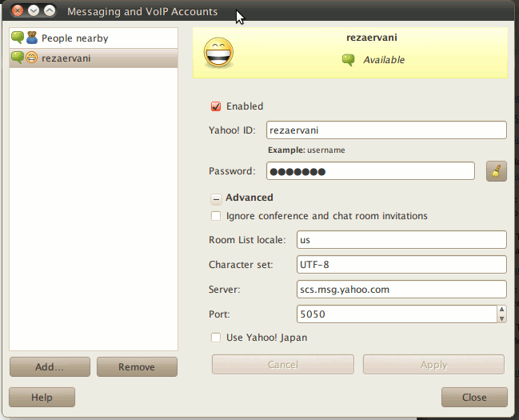This screenshot has width=519, height=420.
Task: Click green chat bubble in rezaervani row
Action: pyautogui.click(x=18, y=58)
